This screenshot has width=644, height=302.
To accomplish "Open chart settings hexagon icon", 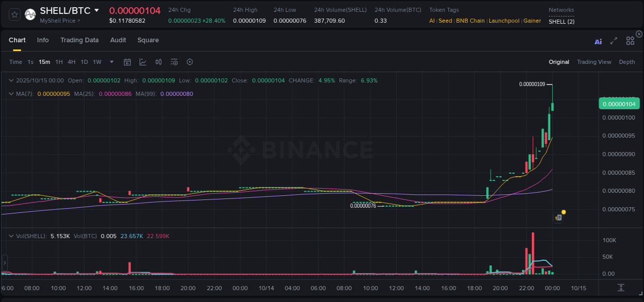I will (190, 62).
